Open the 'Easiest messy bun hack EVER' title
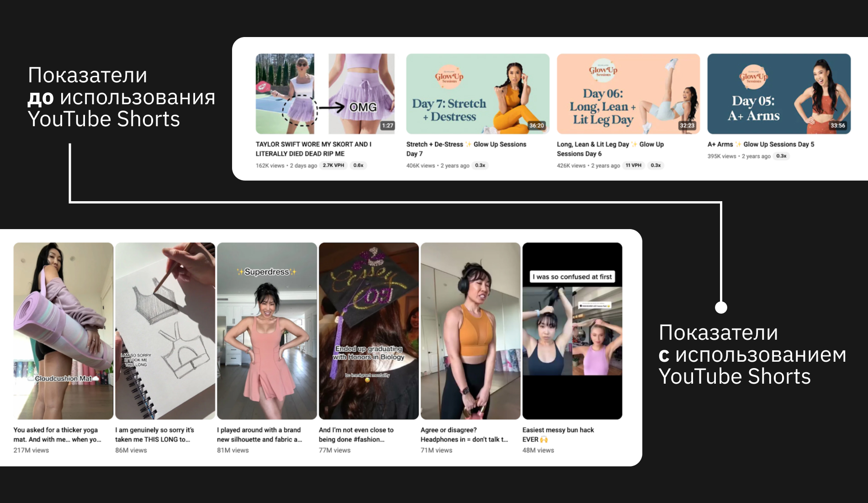This screenshot has height=503, width=868. [558, 434]
